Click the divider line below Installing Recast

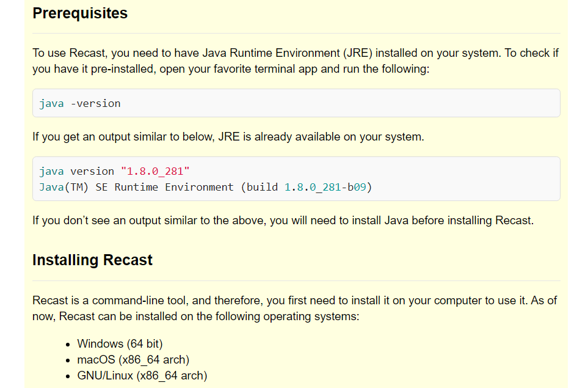(x=296, y=280)
